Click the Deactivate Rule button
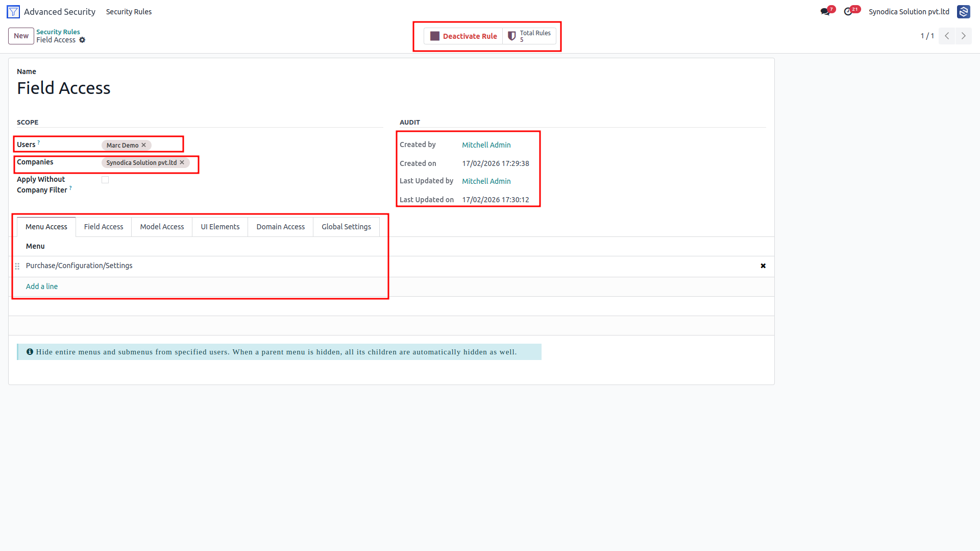The height and width of the screenshot is (551, 980). pyautogui.click(x=463, y=36)
